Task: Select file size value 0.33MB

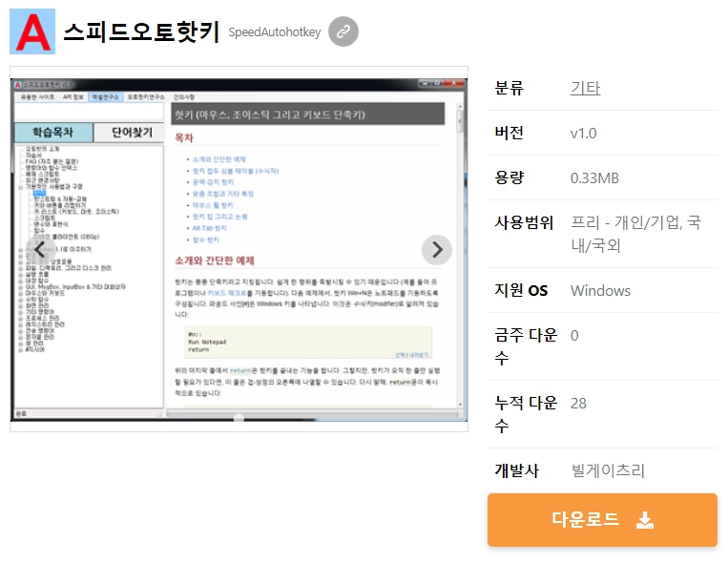Action: pyautogui.click(x=594, y=177)
